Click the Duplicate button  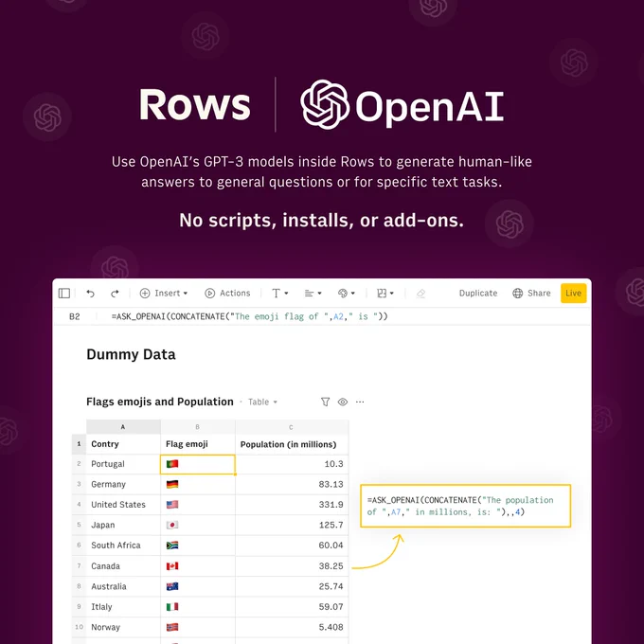(x=478, y=294)
